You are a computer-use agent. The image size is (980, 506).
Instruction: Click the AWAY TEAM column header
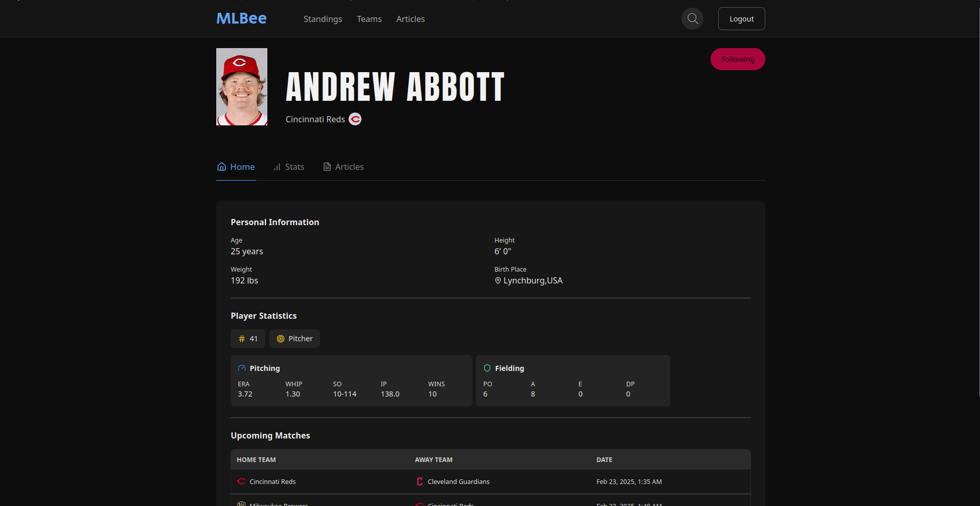click(434, 460)
